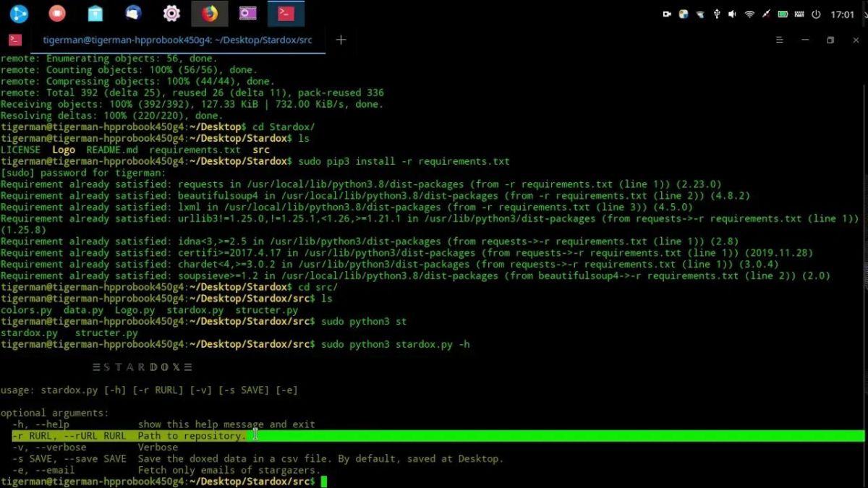Click the 'usage: stardox.py' line
868x488 pixels.
coord(149,390)
